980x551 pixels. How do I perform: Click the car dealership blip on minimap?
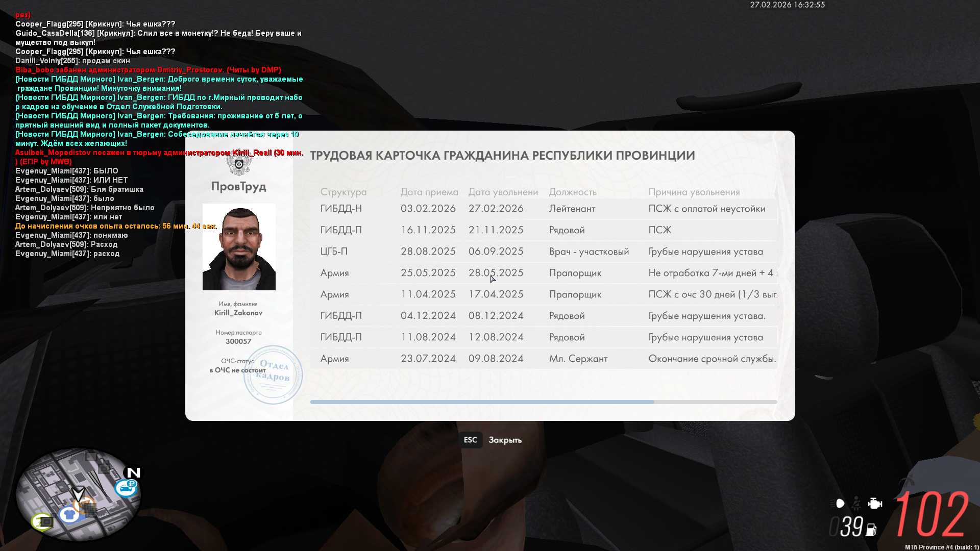pyautogui.click(x=126, y=488)
